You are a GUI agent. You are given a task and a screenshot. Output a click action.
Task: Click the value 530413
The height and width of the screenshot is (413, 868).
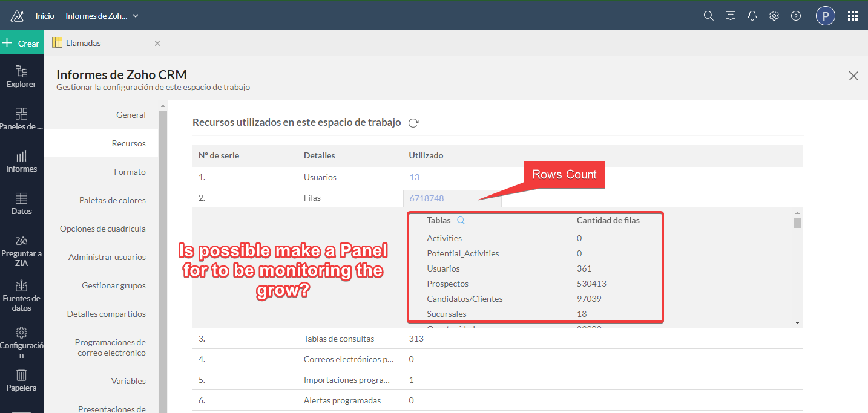tap(591, 284)
